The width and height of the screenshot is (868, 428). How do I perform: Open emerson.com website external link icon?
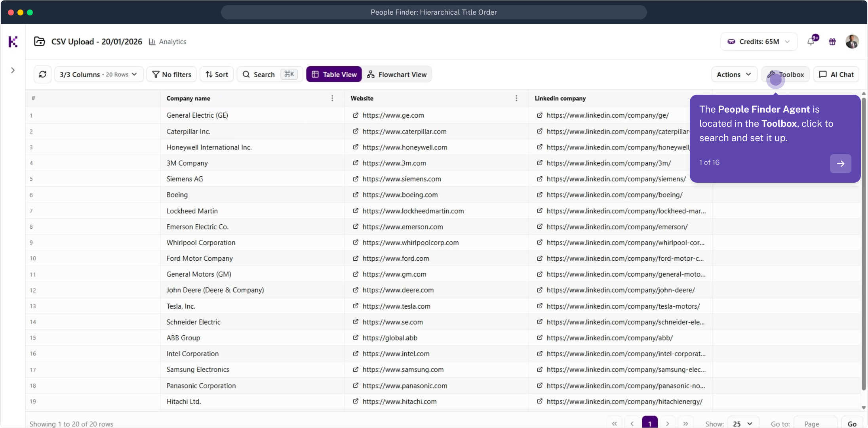(356, 227)
